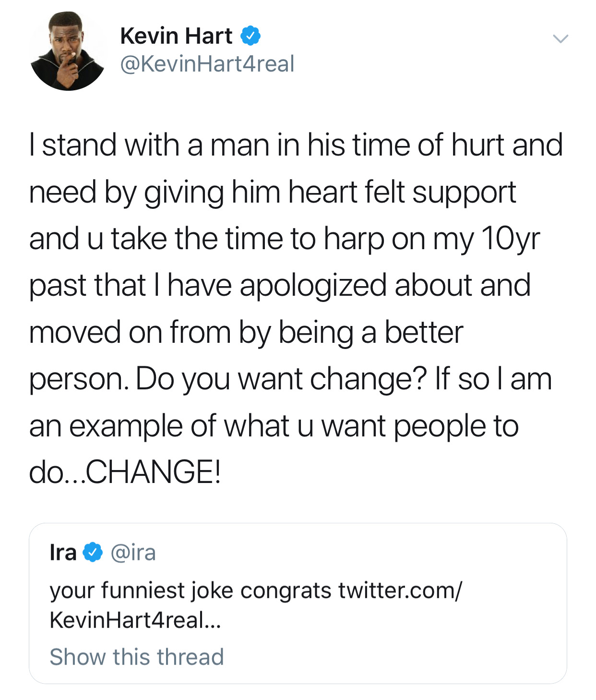Open the twitter.com/ link in quoted tweet

click(400, 591)
